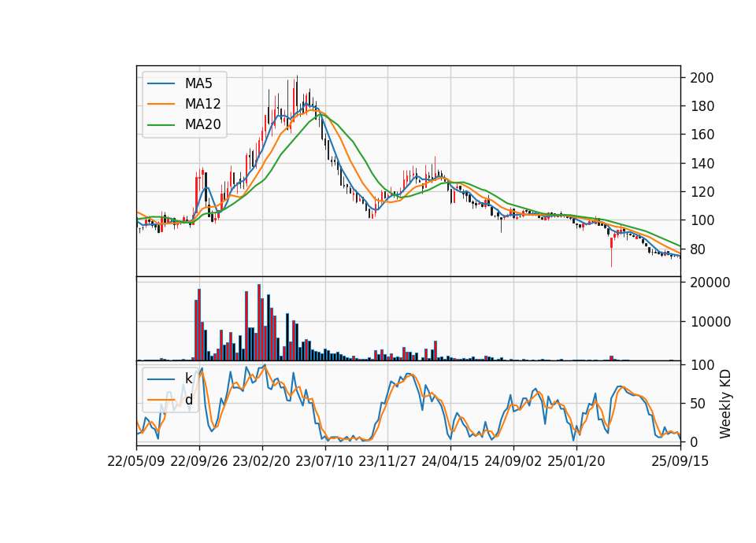Click the 80 price axis value
The width and height of the screenshot is (756, 543).
699,249
